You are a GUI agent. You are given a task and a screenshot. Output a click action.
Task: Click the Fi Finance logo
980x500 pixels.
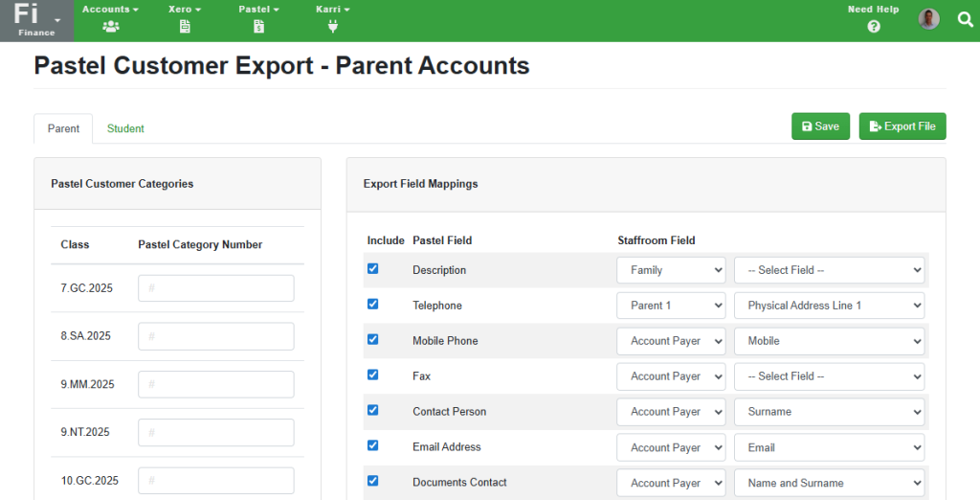pos(37,21)
